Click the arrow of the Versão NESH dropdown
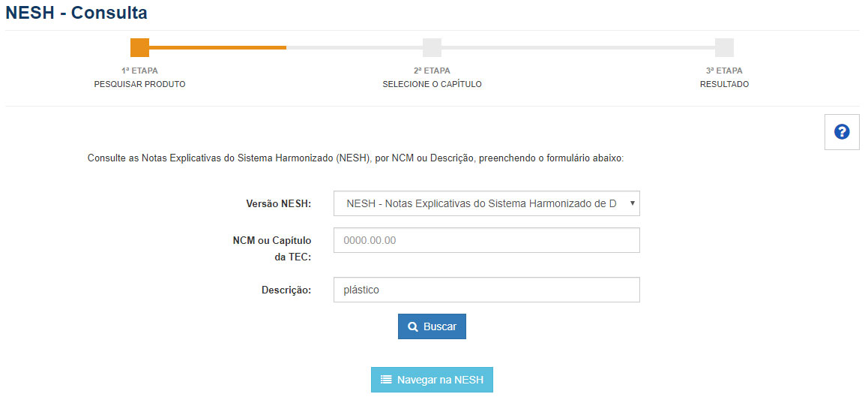This screenshot has height=406, width=868. coord(633,203)
